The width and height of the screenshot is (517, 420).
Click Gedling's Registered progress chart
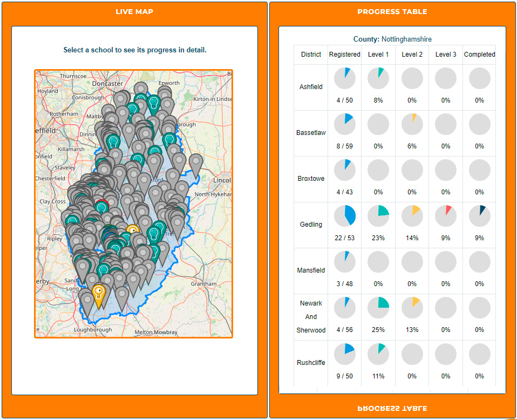[344, 215]
